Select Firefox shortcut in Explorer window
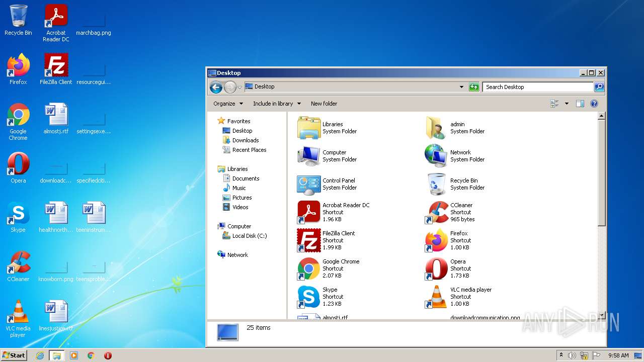Viewport: 644px width, 362px height. click(437, 240)
